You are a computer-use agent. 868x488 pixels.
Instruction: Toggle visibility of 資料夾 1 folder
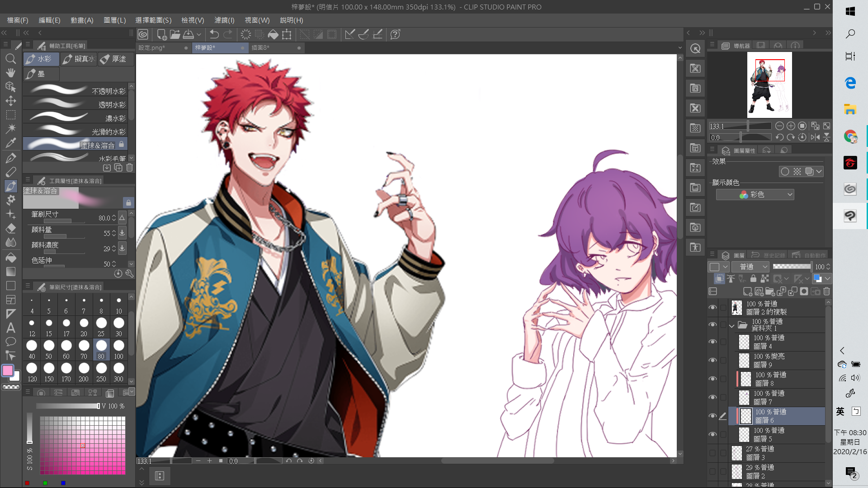pyautogui.click(x=712, y=324)
